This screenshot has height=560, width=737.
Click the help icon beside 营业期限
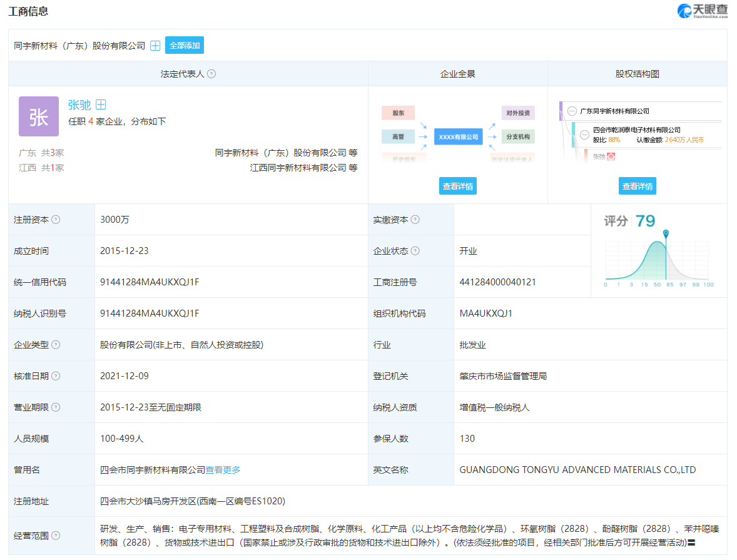56,407
